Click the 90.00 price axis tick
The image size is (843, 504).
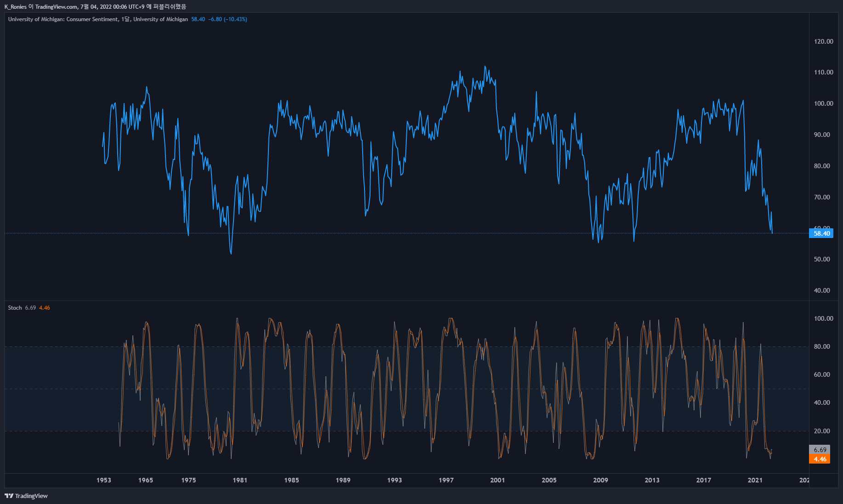(x=822, y=135)
